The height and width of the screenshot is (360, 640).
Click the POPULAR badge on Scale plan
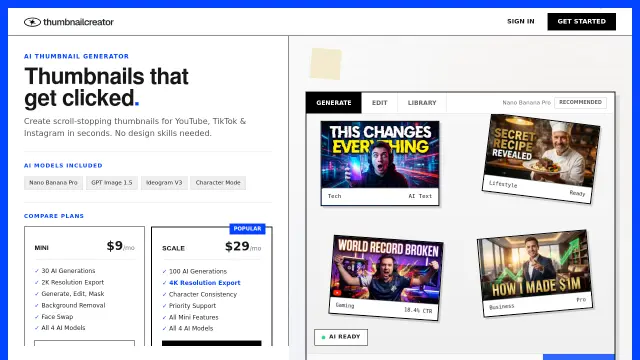pyautogui.click(x=247, y=229)
